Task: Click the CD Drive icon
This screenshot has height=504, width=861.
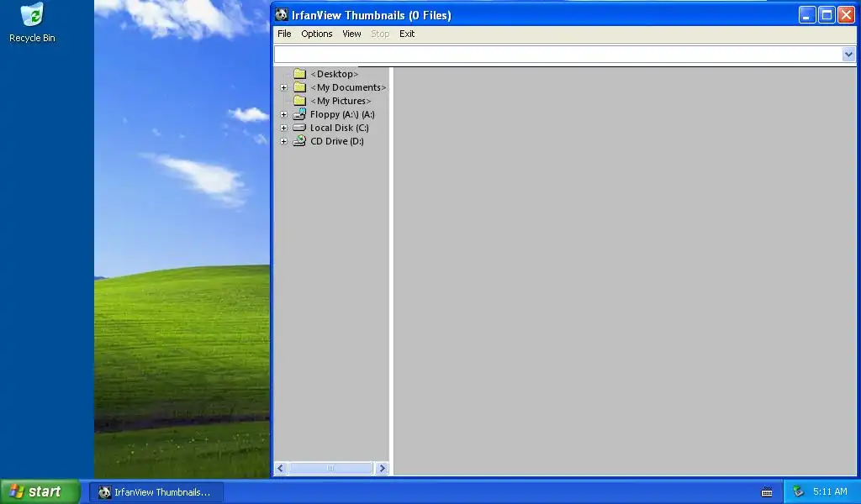Action: pyautogui.click(x=299, y=141)
